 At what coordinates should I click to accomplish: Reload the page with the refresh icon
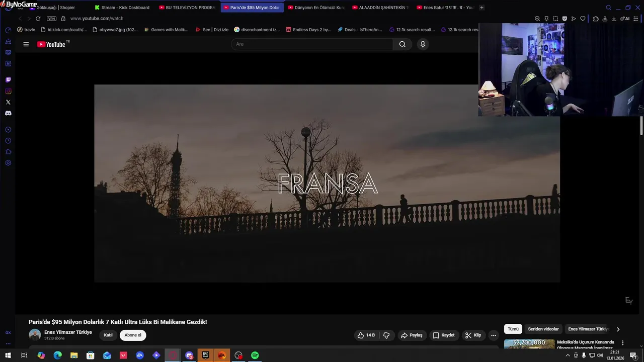(x=38, y=19)
